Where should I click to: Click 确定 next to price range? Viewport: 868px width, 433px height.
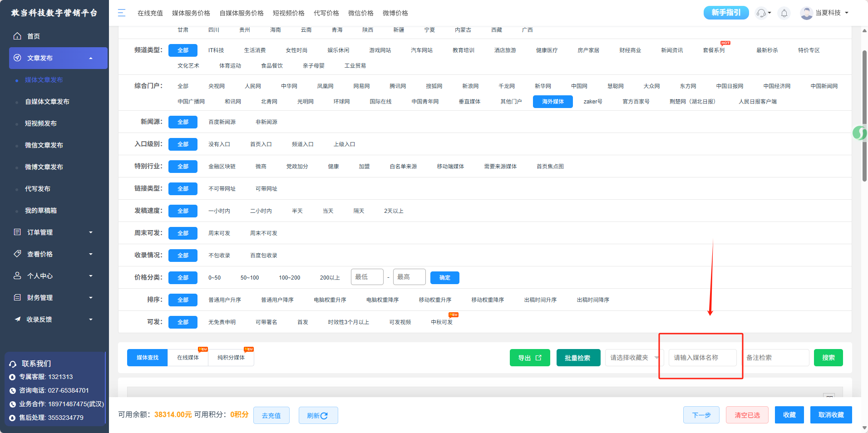[x=445, y=278]
